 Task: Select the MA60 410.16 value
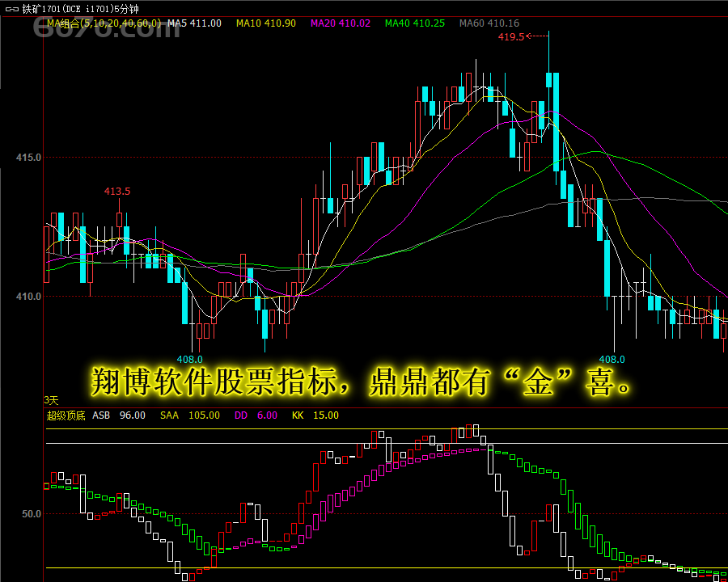(x=489, y=23)
